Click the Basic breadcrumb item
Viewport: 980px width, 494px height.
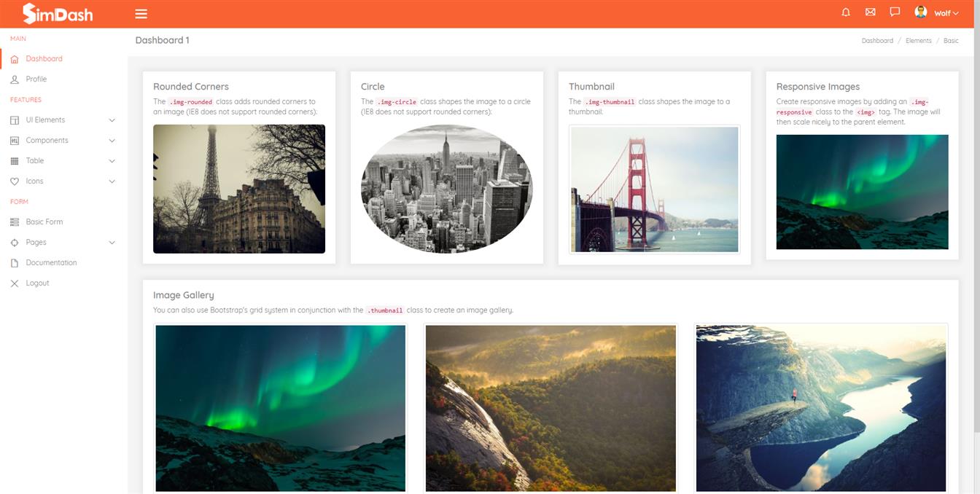(x=951, y=41)
